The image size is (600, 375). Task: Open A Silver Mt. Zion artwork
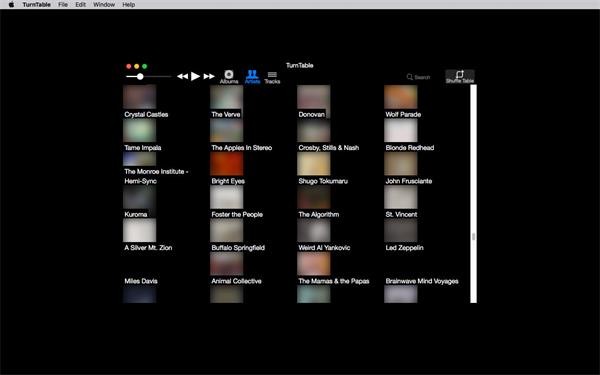pos(140,230)
